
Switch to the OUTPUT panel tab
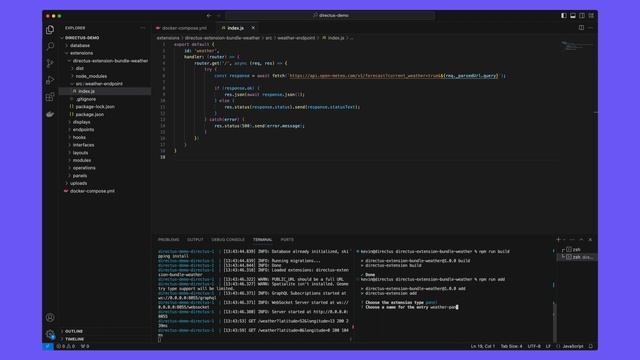[x=195, y=240]
